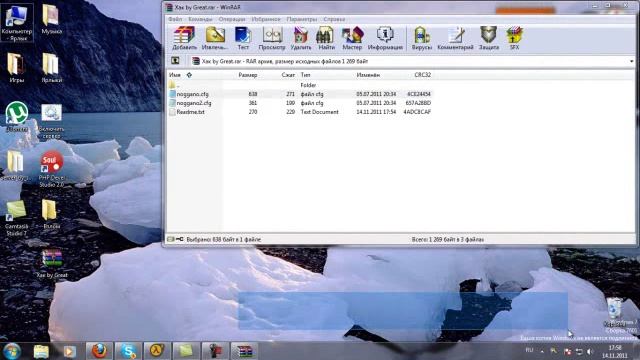This screenshot has height=360, width=640.
Task: Select the 'Хак by Great' archive on desktop
Action: coord(52,264)
